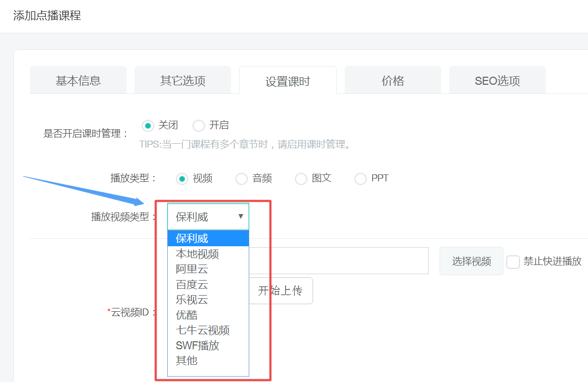Select the 设置课时 tab
Screen dimensions: 588x382
point(287,82)
